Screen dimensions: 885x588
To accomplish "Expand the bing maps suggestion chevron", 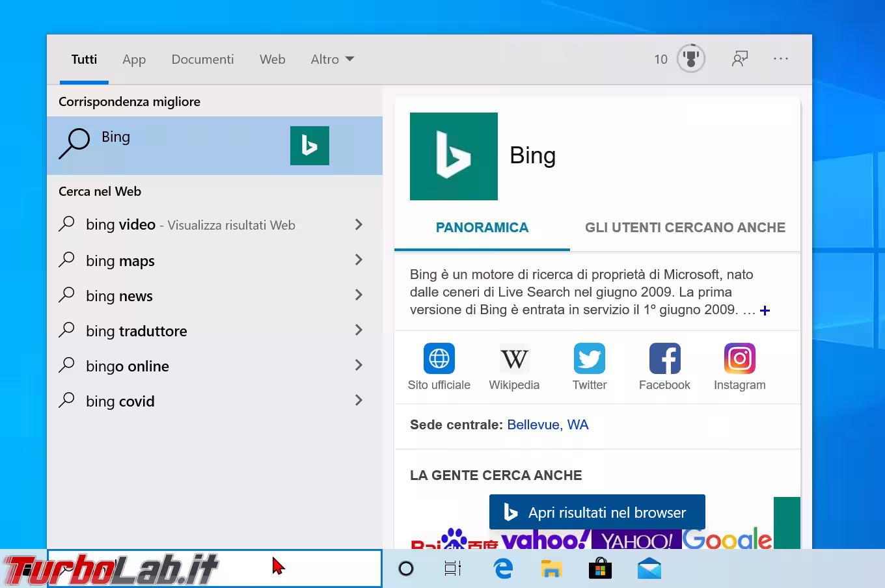I will 359,260.
